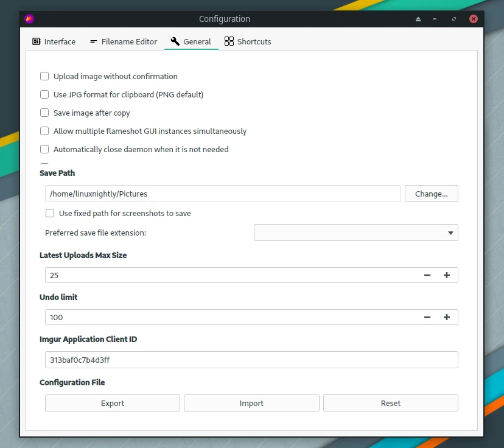Click the Save Path heading
504x448 pixels.
tap(57, 173)
